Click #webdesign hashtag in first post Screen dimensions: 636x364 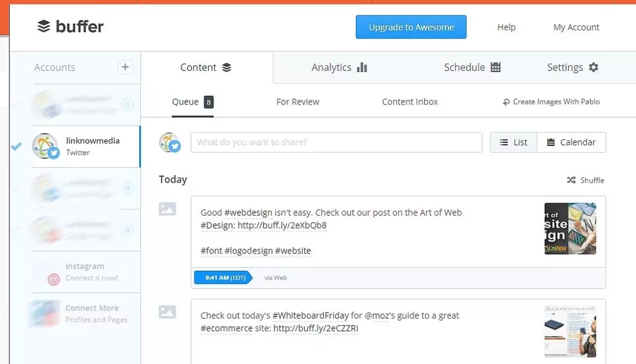coord(248,212)
